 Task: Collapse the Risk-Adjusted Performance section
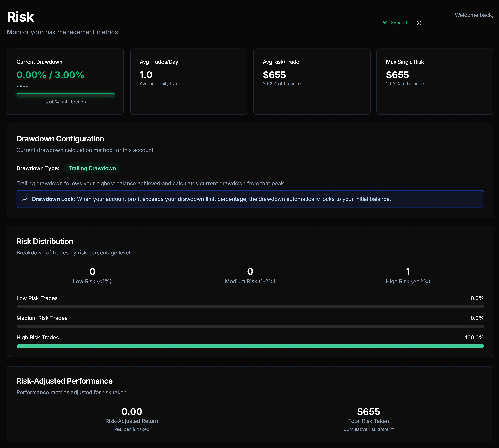(64, 381)
